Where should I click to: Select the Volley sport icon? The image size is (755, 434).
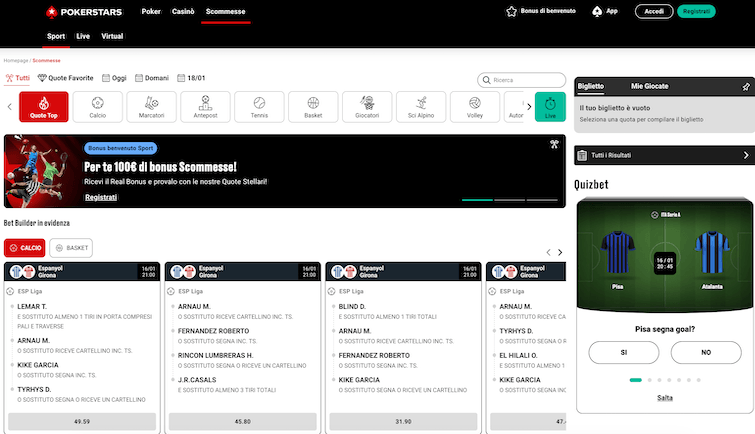475,107
